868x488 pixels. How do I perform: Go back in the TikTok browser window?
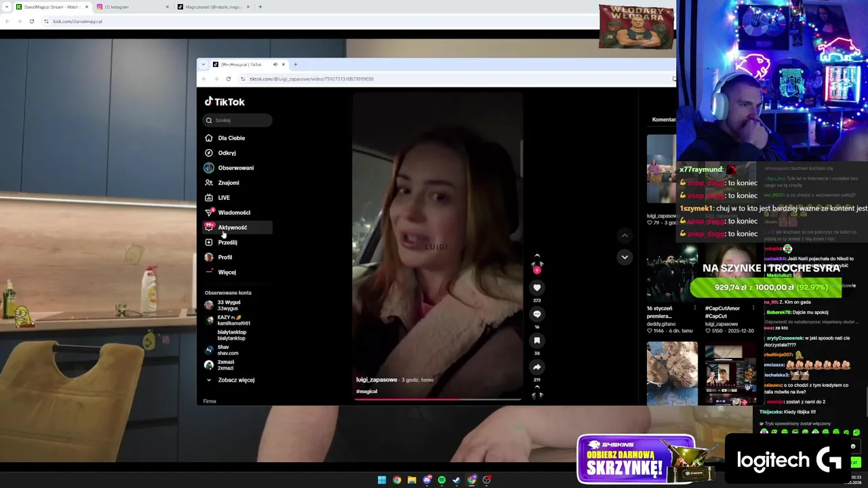click(x=204, y=79)
